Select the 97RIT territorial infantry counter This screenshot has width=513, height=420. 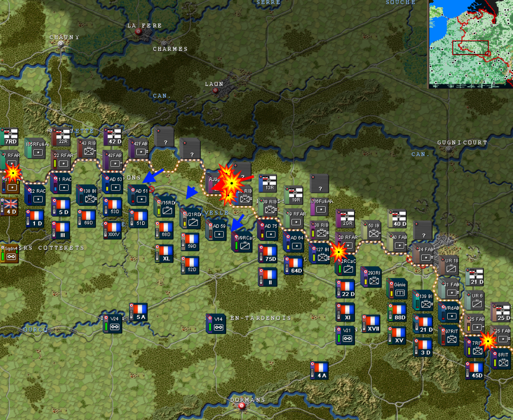coord(449,336)
